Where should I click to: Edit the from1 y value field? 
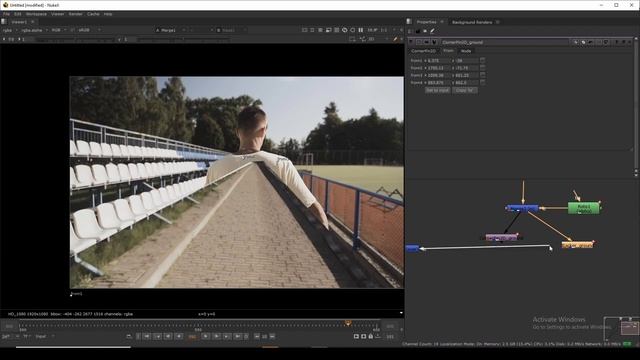tap(466, 60)
